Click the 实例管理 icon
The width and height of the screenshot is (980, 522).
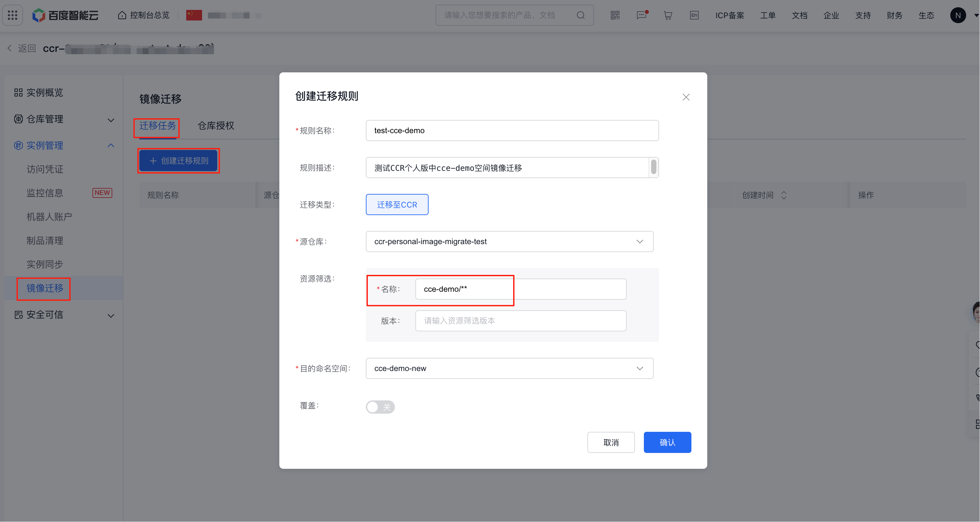(x=18, y=145)
